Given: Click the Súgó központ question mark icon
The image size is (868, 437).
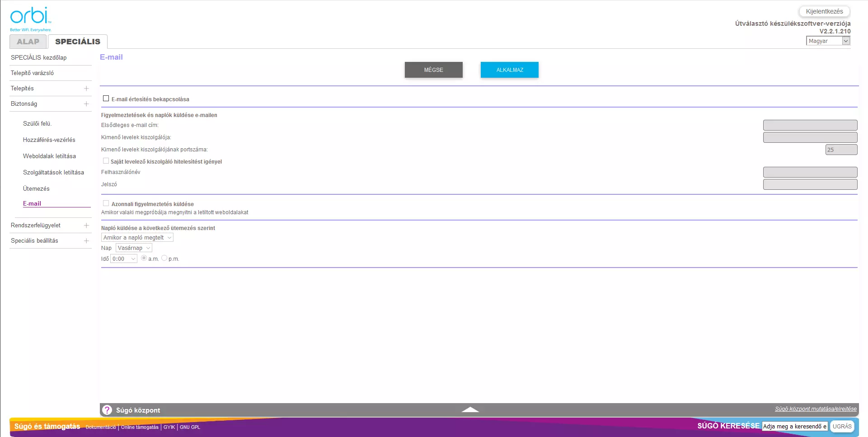Looking at the screenshot, I should tap(107, 410).
